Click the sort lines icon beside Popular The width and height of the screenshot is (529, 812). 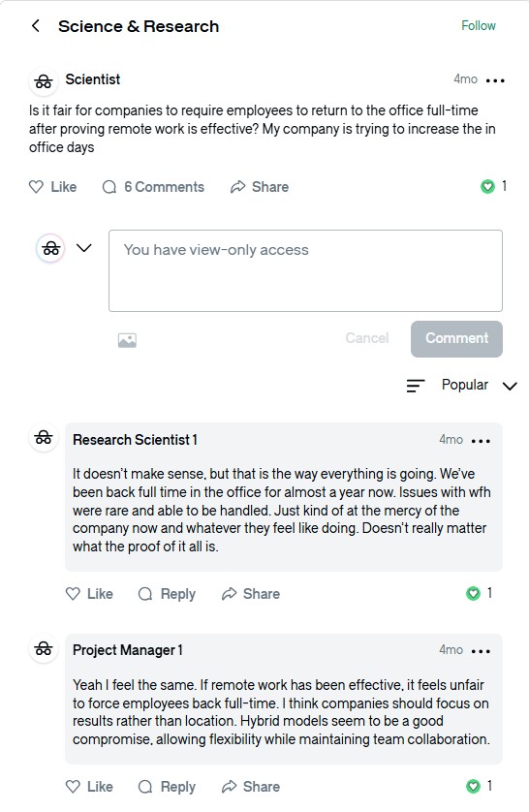click(x=416, y=386)
